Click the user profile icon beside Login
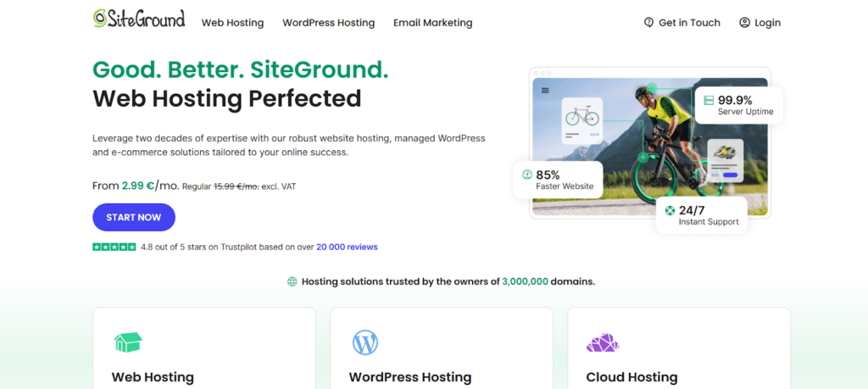The width and height of the screenshot is (868, 389). click(x=744, y=23)
